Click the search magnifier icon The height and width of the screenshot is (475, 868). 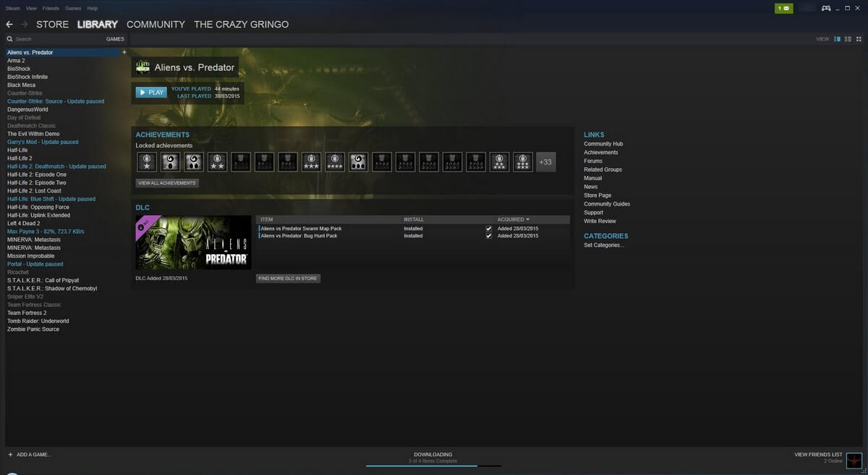pos(9,39)
